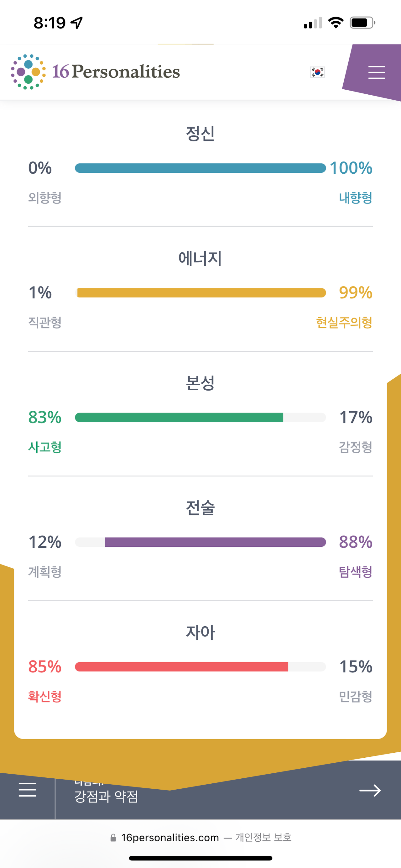The width and height of the screenshot is (401, 868).
Task: Tap the Wi-Fi status icon
Action: [x=336, y=23]
